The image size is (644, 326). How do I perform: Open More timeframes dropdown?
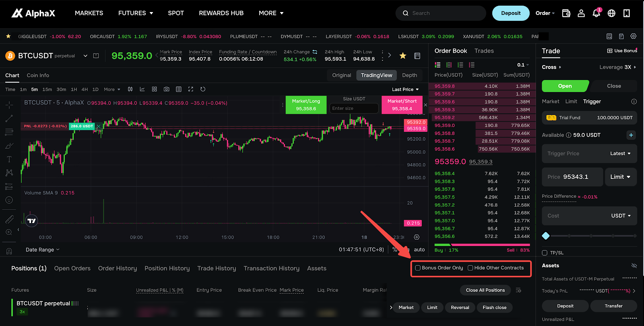112,90
